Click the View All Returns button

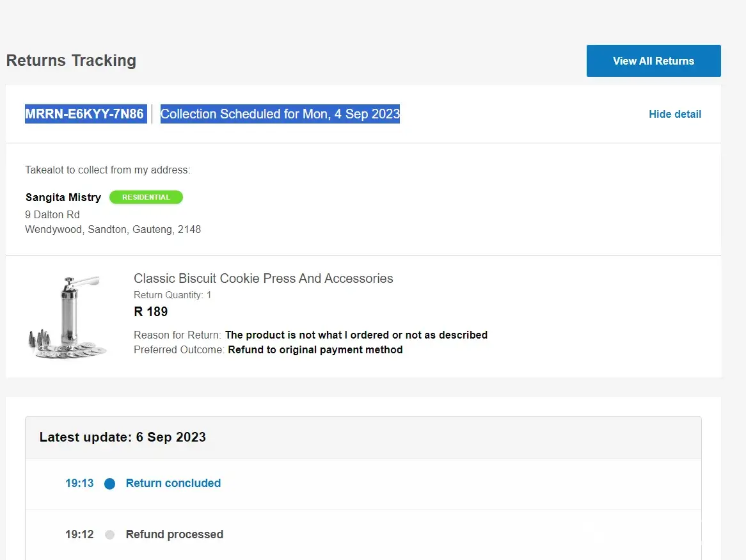point(653,61)
